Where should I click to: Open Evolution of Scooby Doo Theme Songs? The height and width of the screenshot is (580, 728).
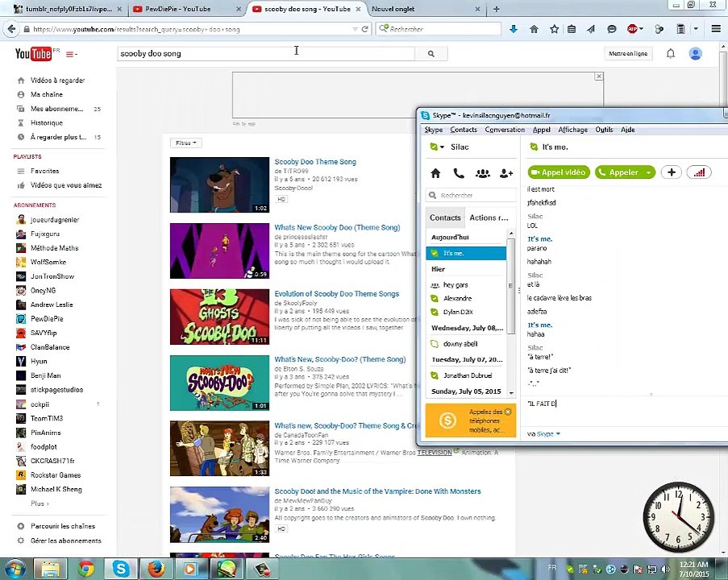[x=337, y=294]
